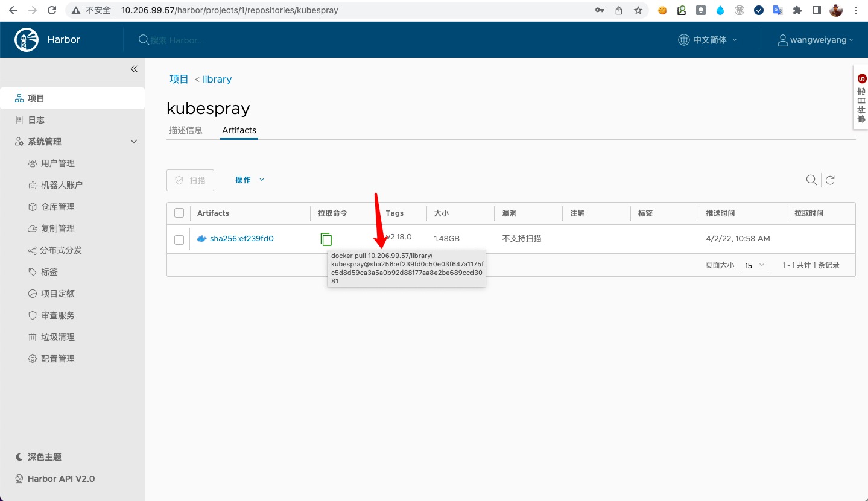
Task: Click the copy pull command icon
Action: tap(326, 239)
